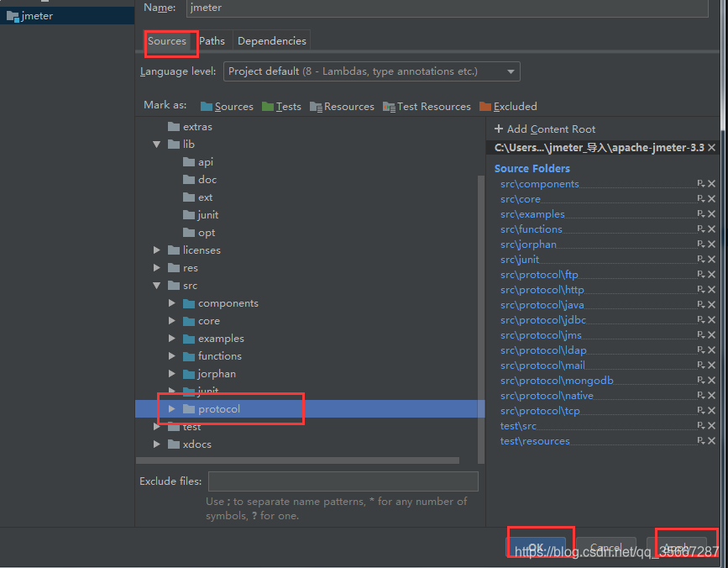This screenshot has width=728, height=568.
Task: Expand the res folder
Action: pyautogui.click(x=157, y=268)
